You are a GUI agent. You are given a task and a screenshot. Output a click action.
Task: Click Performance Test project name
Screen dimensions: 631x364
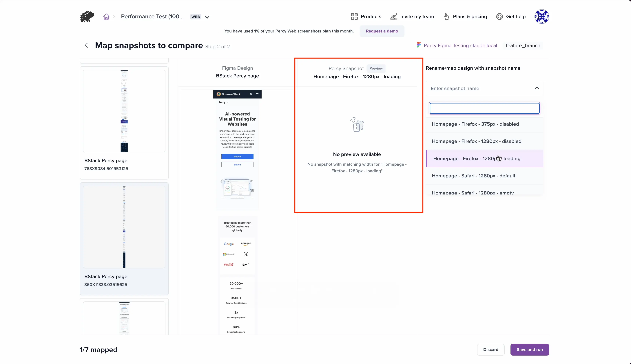point(152,17)
